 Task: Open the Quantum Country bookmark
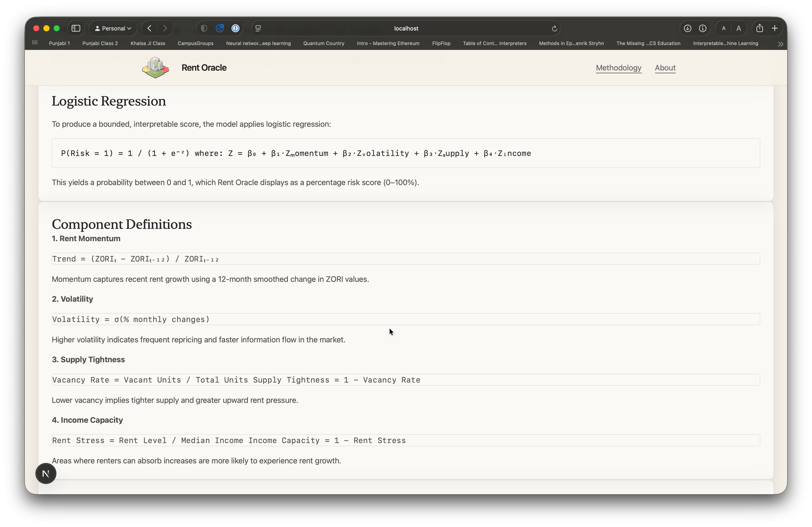(324, 43)
